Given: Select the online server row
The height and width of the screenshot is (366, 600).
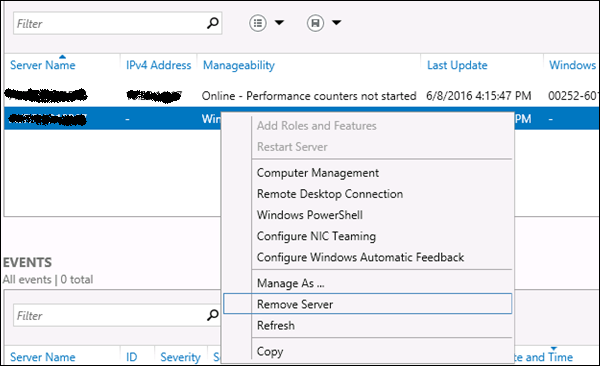Looking at the screenshot, I should [x=302, y=96].
